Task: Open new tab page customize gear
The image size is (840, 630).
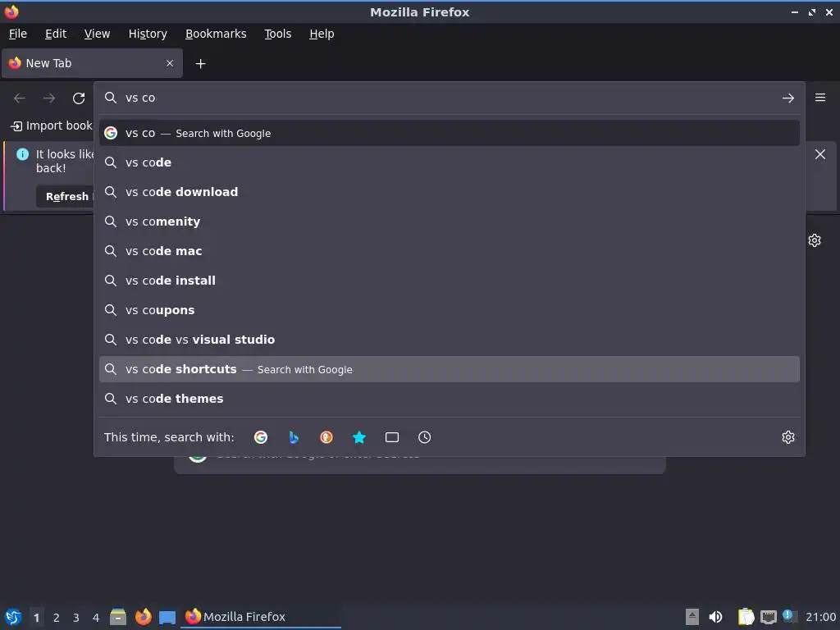Action: tap(815, 240)
